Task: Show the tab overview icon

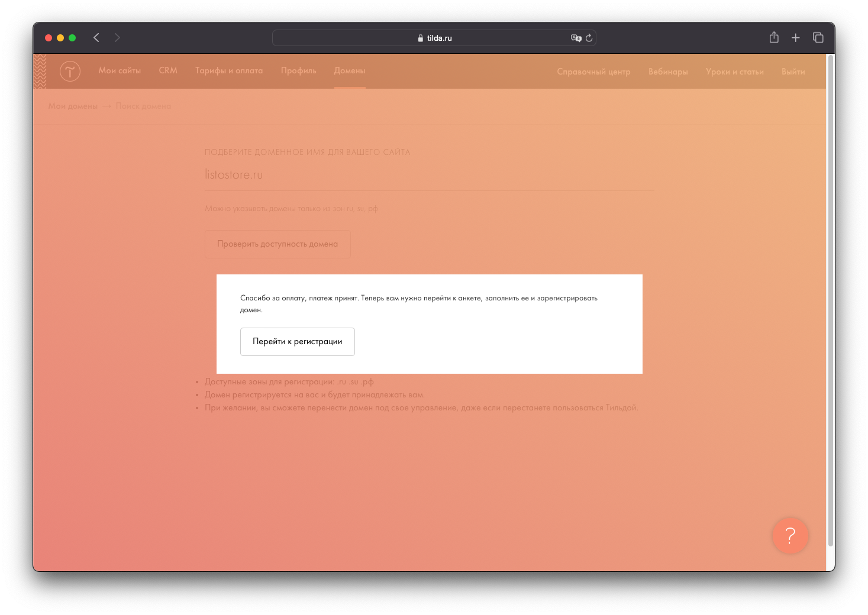Action: click(818, 37)
